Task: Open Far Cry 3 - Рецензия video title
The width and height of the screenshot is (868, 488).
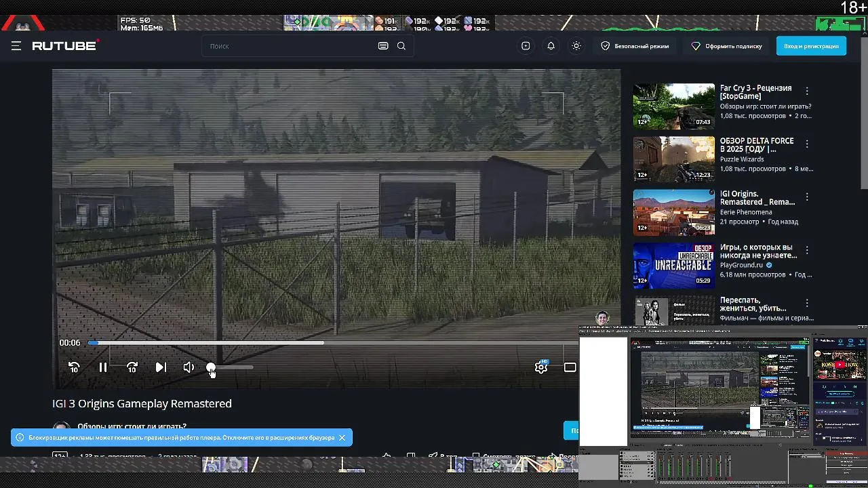Action: tap(755, 92)
